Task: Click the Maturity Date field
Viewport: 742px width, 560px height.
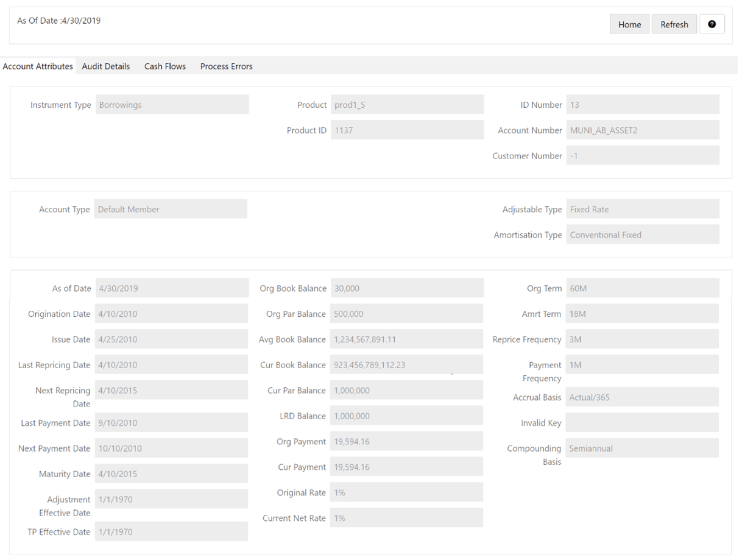Action: 171,473
